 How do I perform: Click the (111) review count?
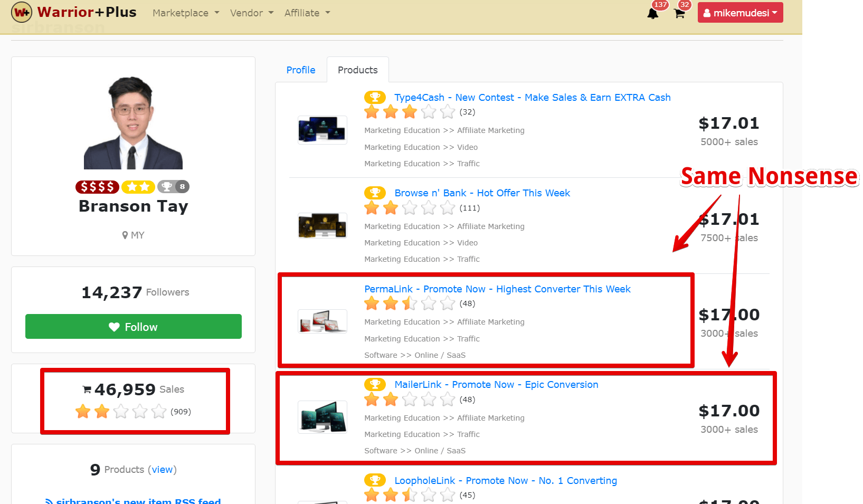[x=470, y=208]
